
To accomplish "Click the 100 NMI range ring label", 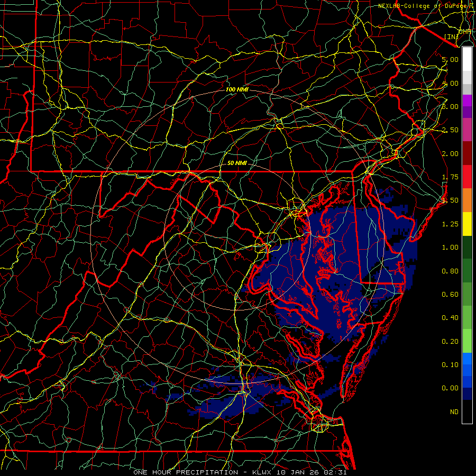I will pyautogui.click(x=237, y=89).
